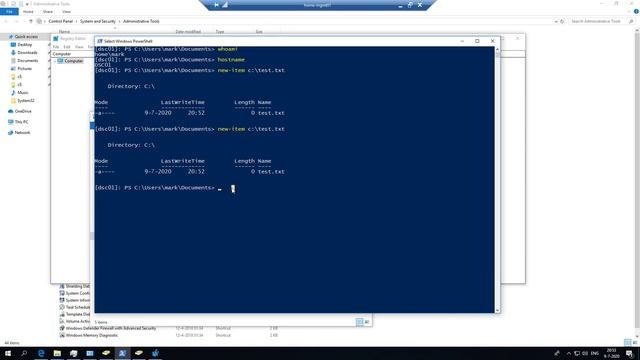Select Downloads in navigation pane
Image resolution: width=640 pixels, height=360 pixels.
coord(27,53)
